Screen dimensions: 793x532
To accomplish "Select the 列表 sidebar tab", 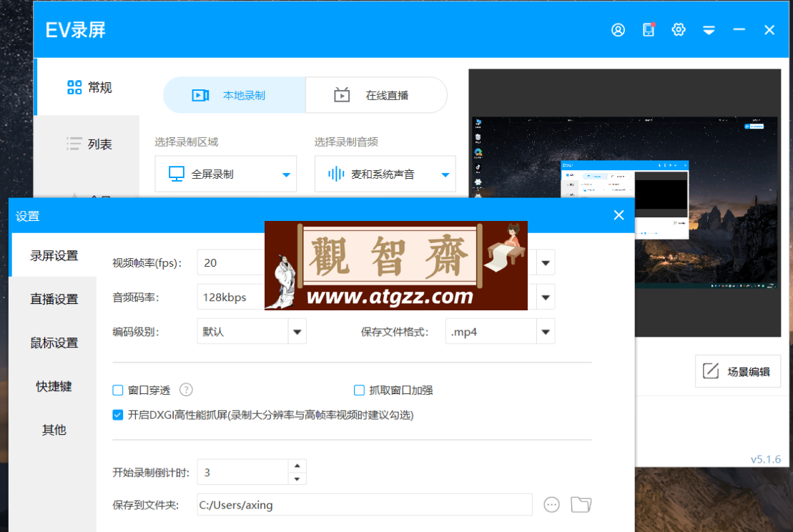I will point(87,144).
